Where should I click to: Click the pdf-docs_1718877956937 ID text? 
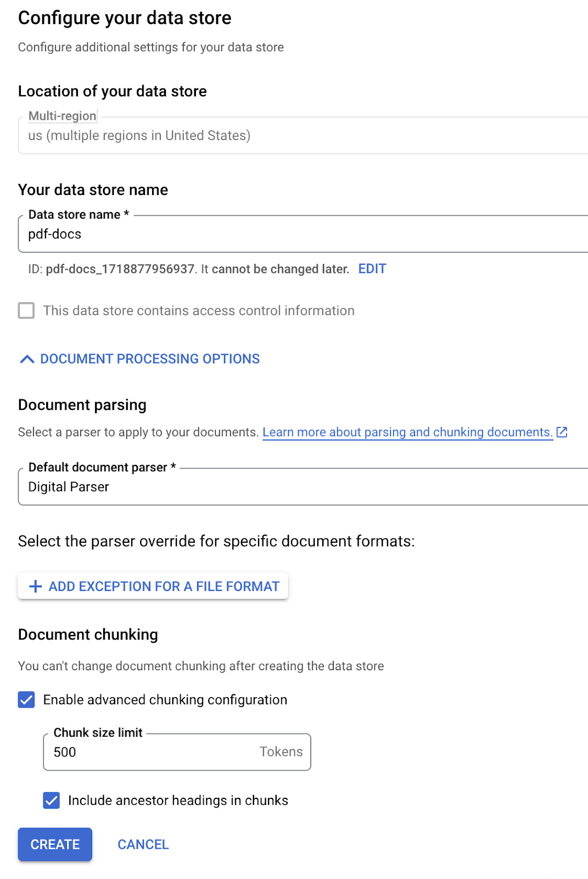tap(120, 269)
